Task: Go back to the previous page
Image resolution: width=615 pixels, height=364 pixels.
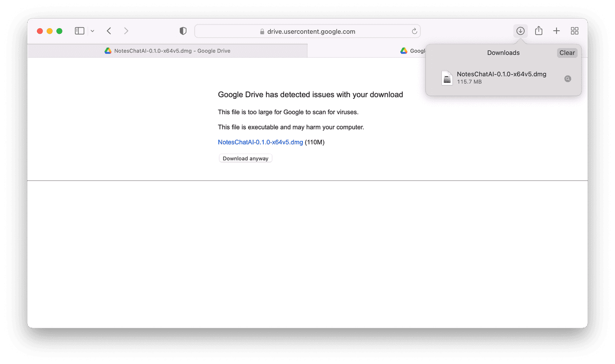Action: pyautogui.click(x=109, y=31)
